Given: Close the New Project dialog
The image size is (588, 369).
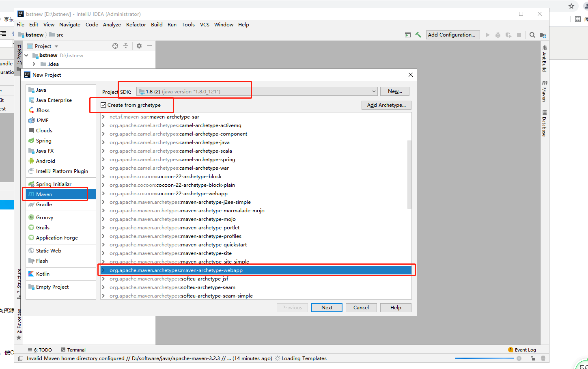Looking at the screenshot, I should pyautogui.click(x=411, y=75).
